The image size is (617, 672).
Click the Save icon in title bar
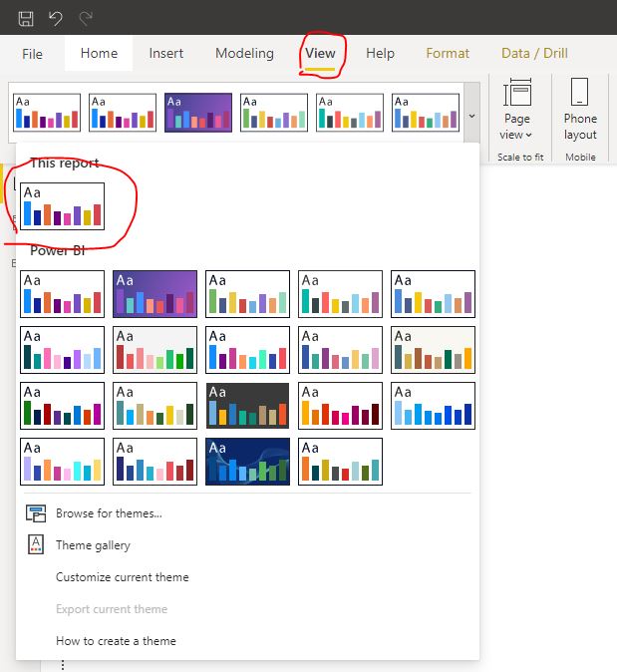(26, 18)
